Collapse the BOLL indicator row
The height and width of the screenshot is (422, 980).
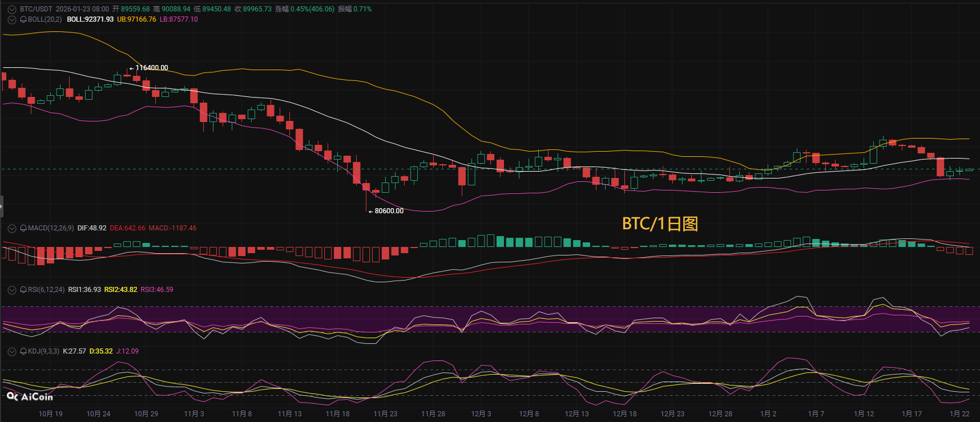pos(11,19)
